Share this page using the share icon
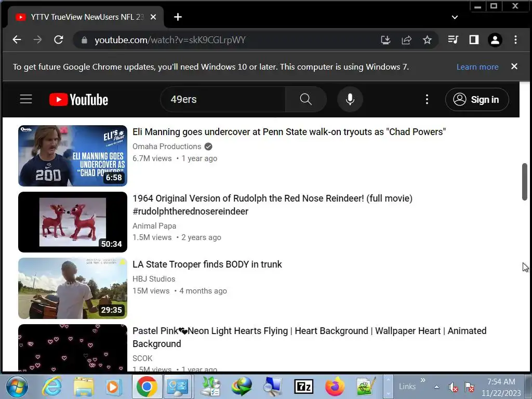532x399 pixels. point(406,40)
